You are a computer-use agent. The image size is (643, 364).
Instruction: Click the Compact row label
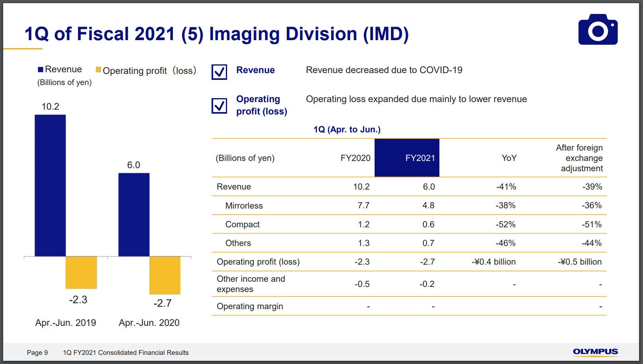tap(243, 225)
